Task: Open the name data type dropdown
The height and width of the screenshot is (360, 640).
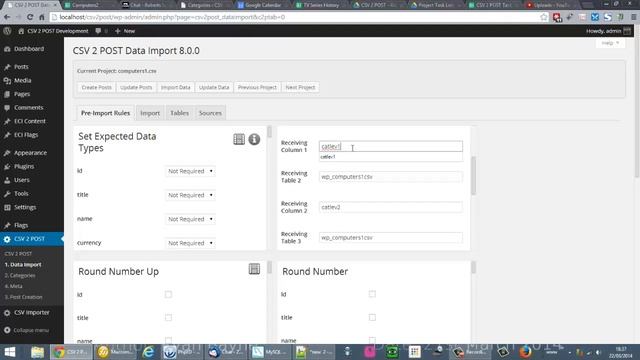Action: pyautogui.click(x=190, y=219)
